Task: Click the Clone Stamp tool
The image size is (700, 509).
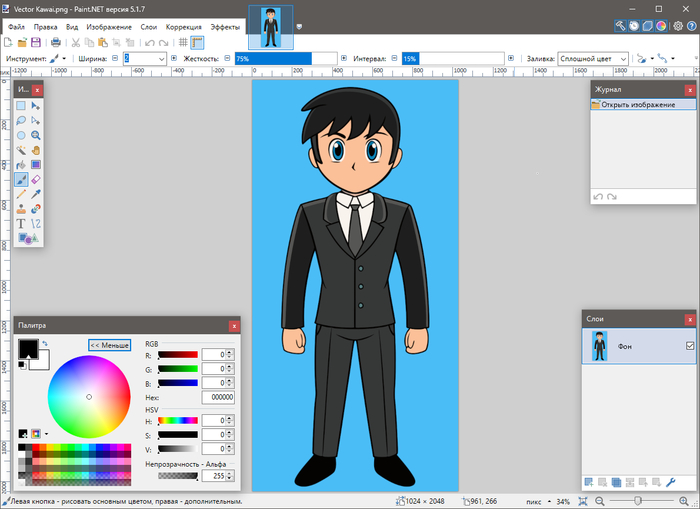Action: click(21, 209)
